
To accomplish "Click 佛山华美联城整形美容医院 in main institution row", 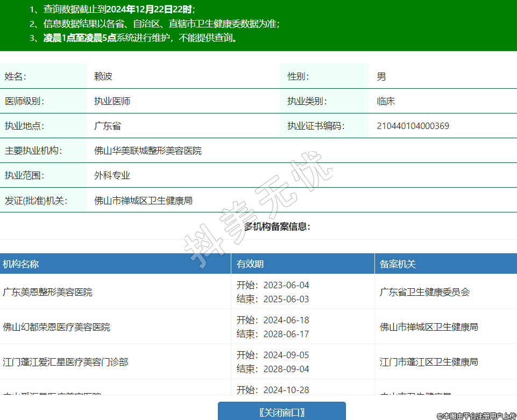I will click(148, 151).
